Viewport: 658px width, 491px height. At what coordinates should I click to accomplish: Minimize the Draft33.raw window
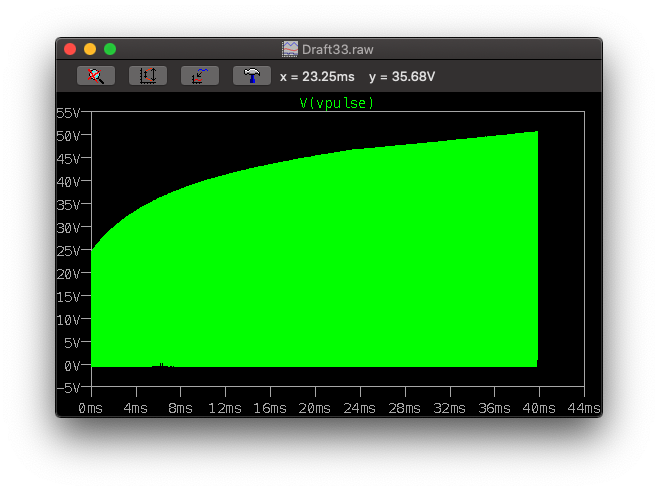[90, 49]
